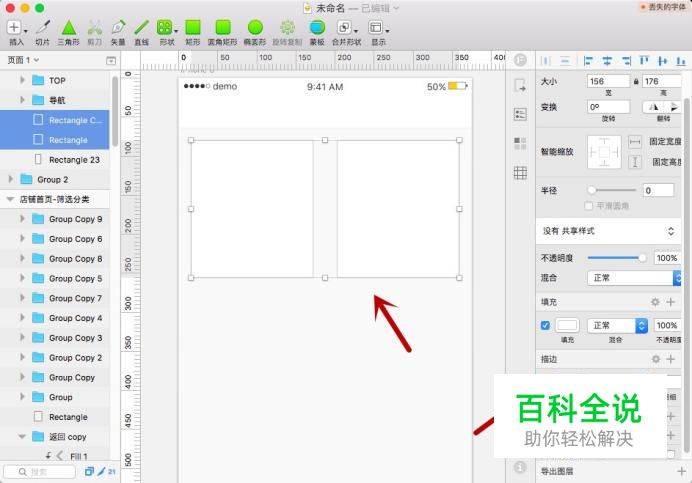Open the 合并形状 combine shapes tool

click(346, 33)
